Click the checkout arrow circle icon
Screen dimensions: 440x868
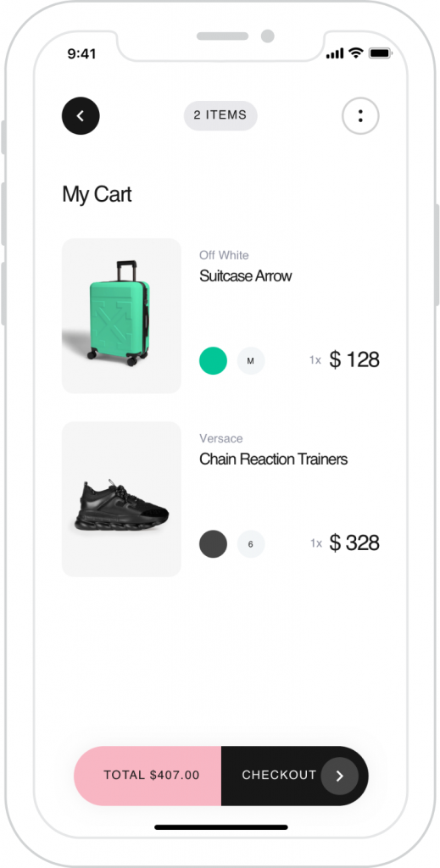pos(340,776)
